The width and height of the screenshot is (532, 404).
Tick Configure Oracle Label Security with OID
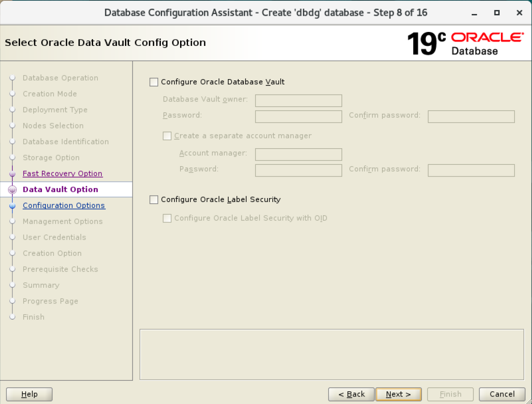click(167, 218)
